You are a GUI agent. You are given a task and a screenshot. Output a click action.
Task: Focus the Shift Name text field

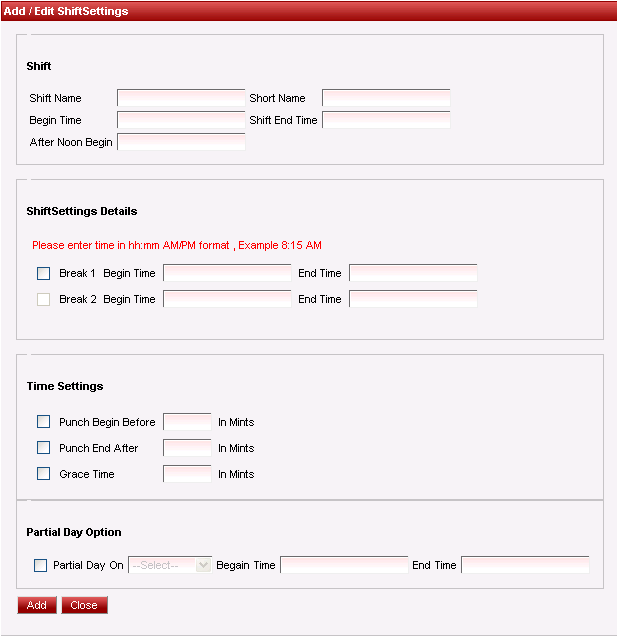pyautogui.click(x=181, y=98)
